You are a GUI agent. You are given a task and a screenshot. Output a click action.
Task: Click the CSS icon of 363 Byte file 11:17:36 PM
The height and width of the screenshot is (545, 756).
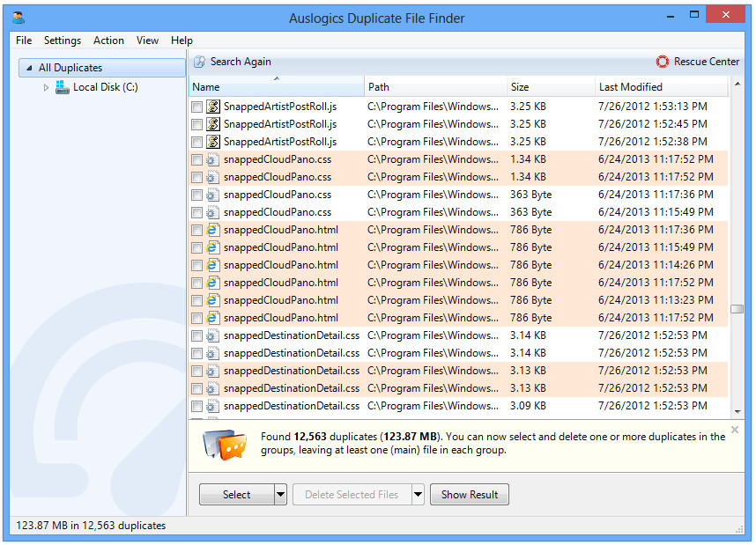tap(212, 195)
